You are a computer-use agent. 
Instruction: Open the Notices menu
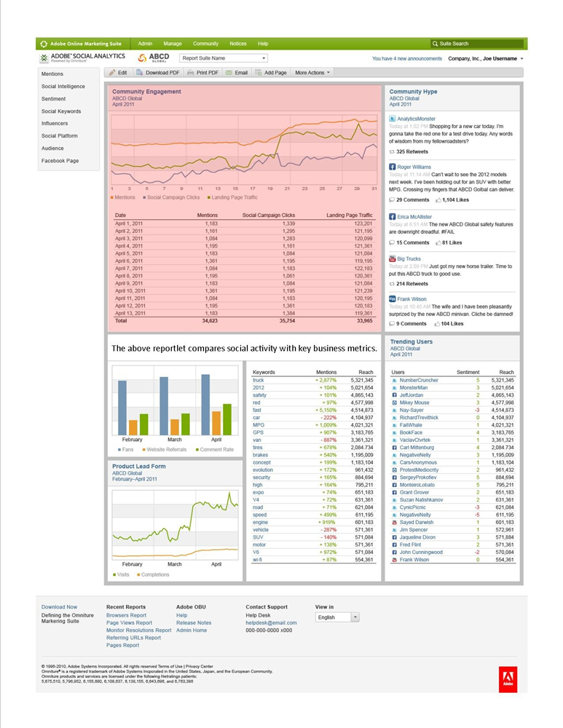(x=238, y=44)
